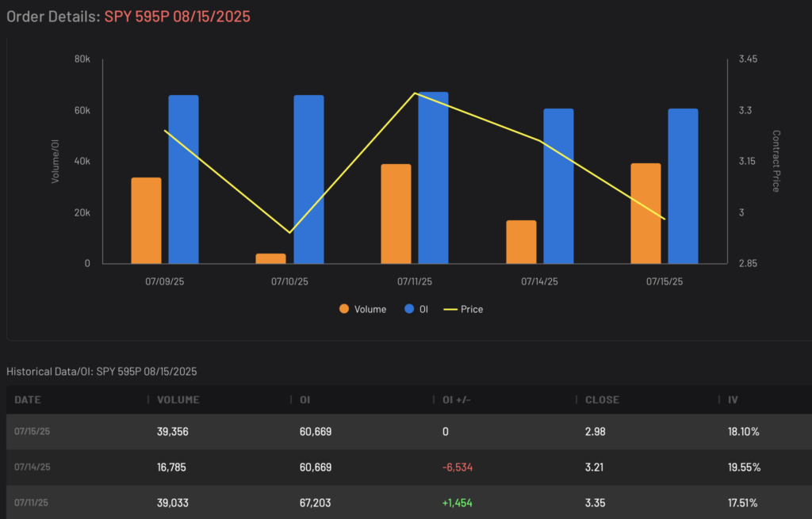Select the 07/15/25 orange volume bar
The width and height of the screenshot is (812, 519).
(645, 214)
